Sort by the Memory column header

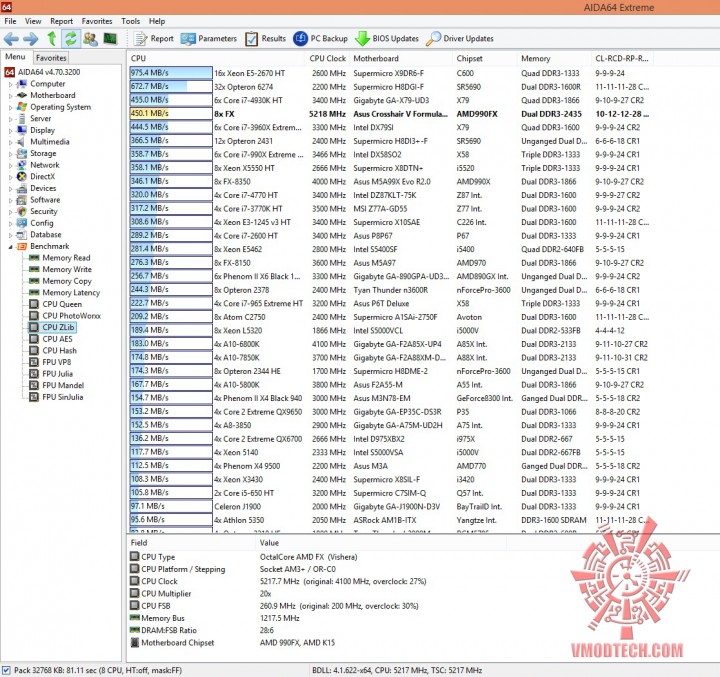(x=554, y=58)
